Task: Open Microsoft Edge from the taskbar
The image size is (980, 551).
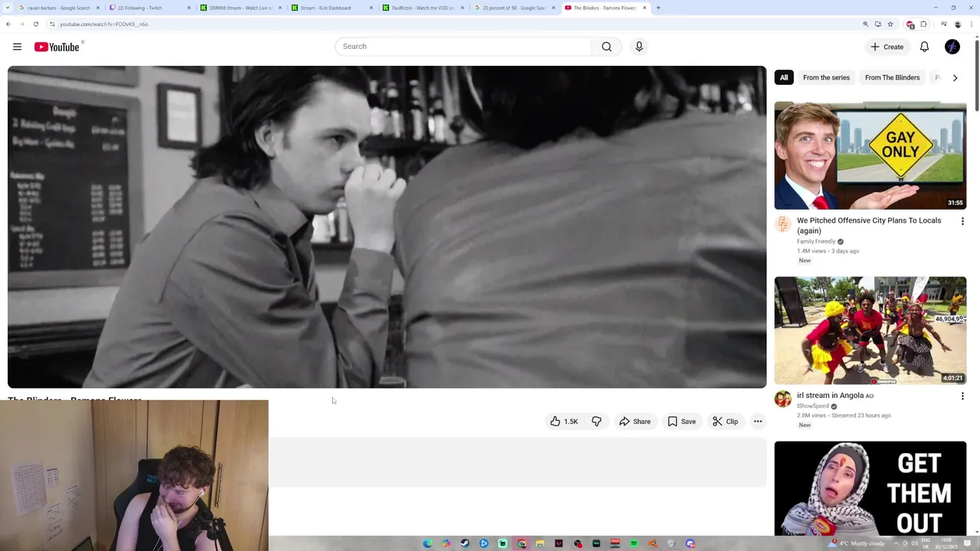Action: 427,543
